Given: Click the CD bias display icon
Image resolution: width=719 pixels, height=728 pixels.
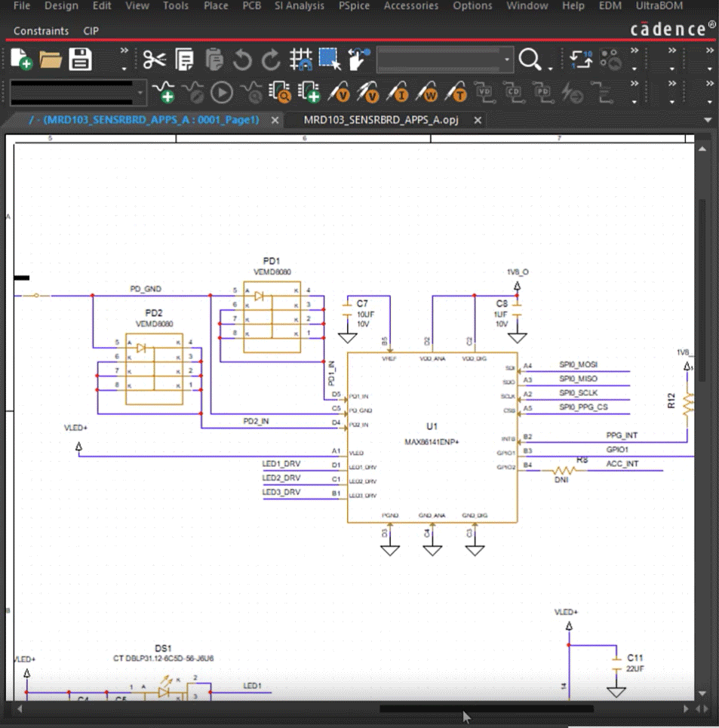Looking at the screenshot, I should (x=513, y=92).
